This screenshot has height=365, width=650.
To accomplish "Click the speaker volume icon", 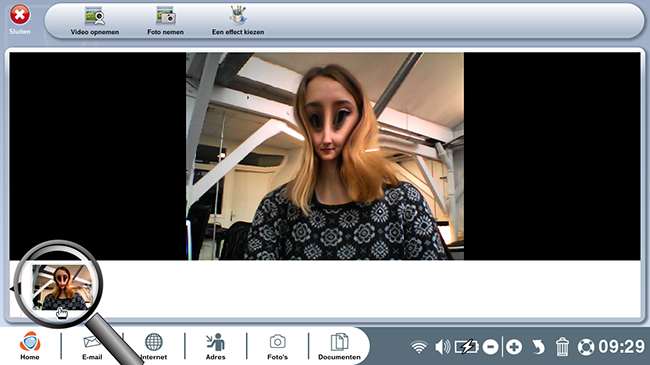I will tap(443, 347).
